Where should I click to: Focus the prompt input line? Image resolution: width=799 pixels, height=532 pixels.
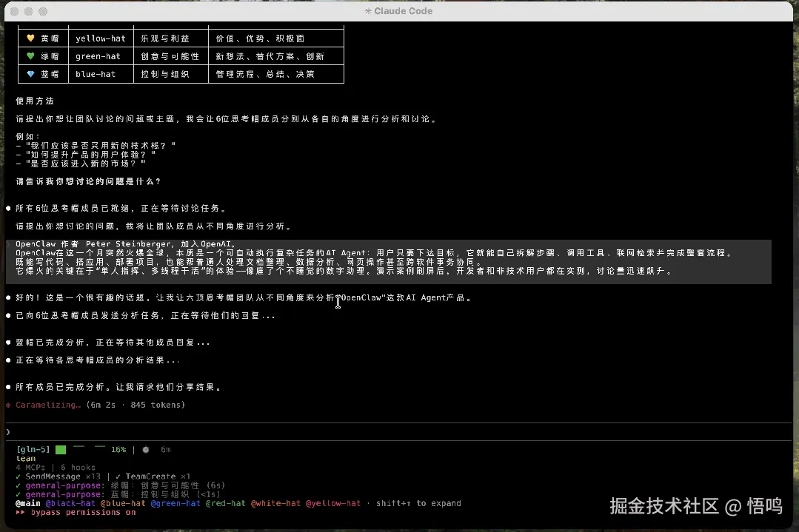tap(398, 431)
